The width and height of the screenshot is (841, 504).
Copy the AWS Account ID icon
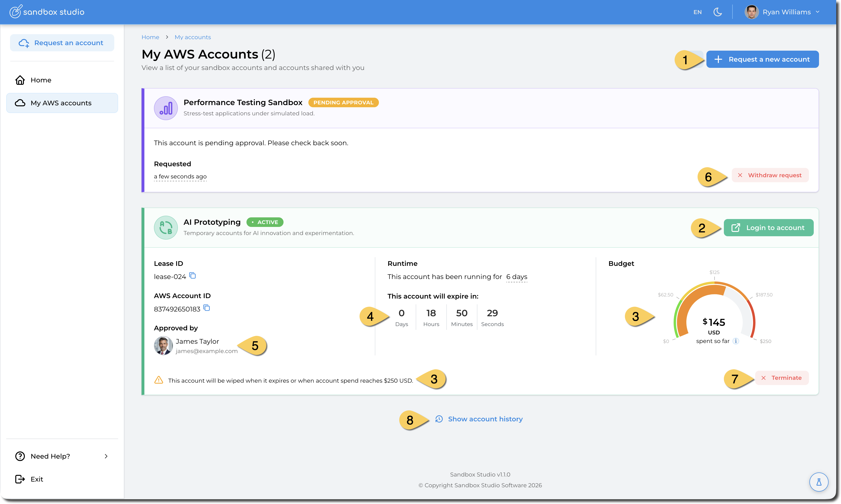[207, 308]
